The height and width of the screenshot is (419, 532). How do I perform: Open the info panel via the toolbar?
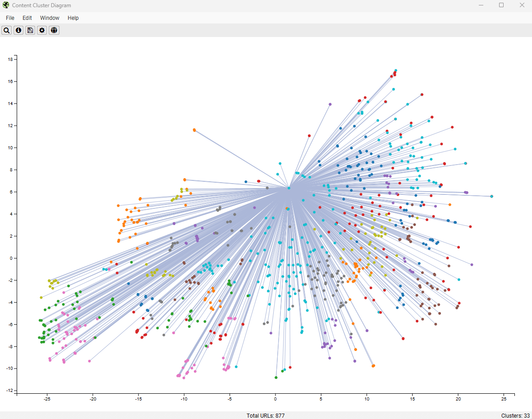(18, 30)
